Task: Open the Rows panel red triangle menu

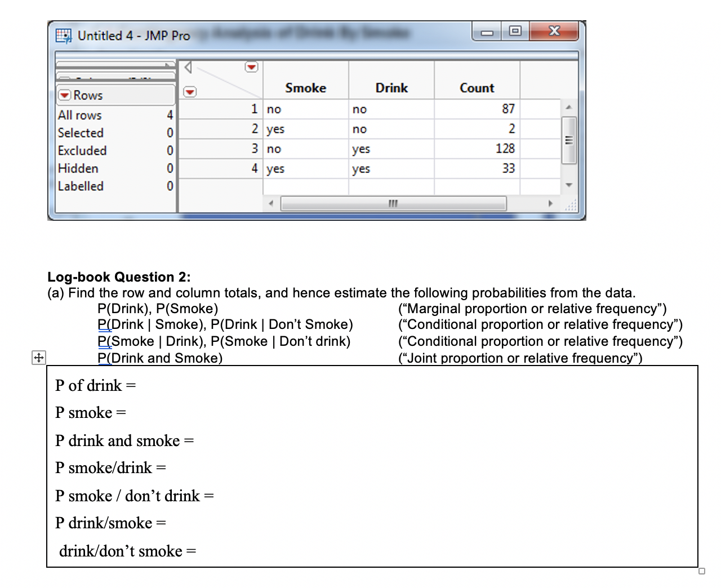Action: (x=64, y=95)
